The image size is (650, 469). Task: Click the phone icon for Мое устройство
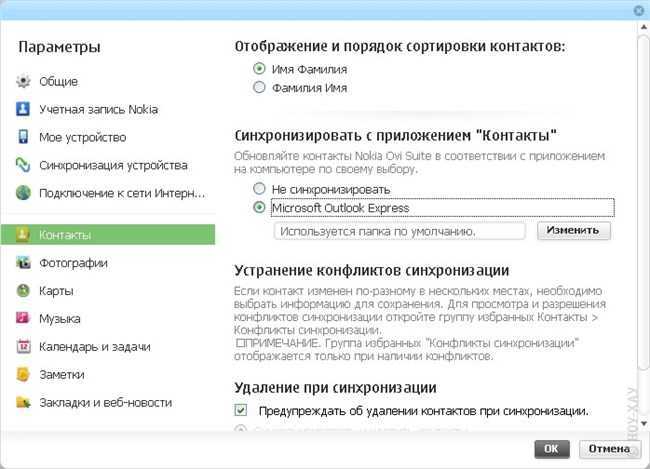tap(23, 137)
